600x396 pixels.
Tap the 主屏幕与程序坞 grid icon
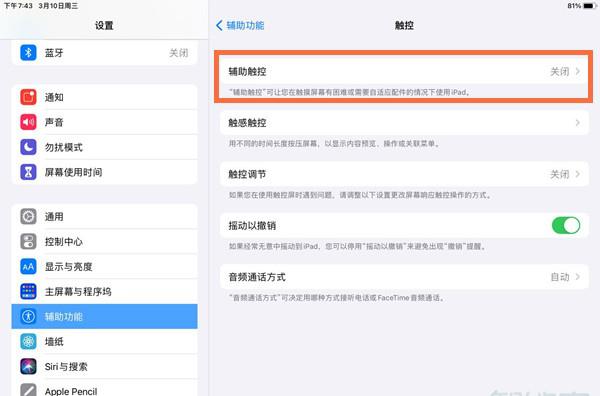[28, 292]
